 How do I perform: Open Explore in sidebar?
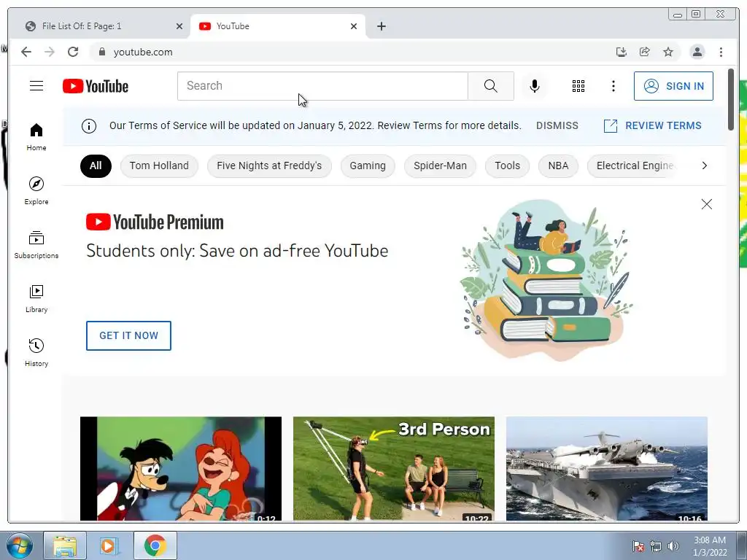[x=36, y=191]
